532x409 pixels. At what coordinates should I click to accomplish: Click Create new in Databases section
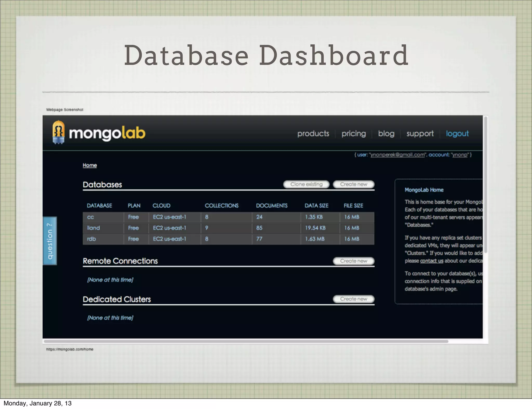pos(354,184)
